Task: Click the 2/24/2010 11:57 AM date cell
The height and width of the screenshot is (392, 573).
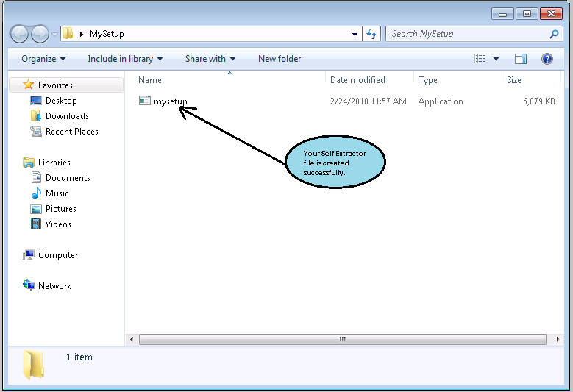Action: pyautogui.click(x=369, y=101)
